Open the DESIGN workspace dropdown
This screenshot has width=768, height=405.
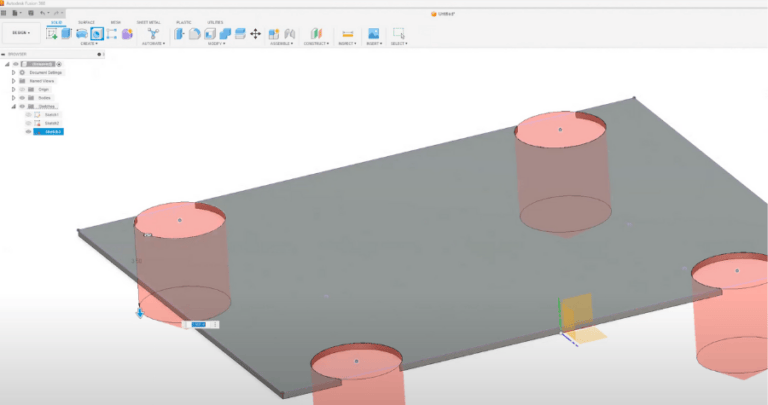click(21, 32)
